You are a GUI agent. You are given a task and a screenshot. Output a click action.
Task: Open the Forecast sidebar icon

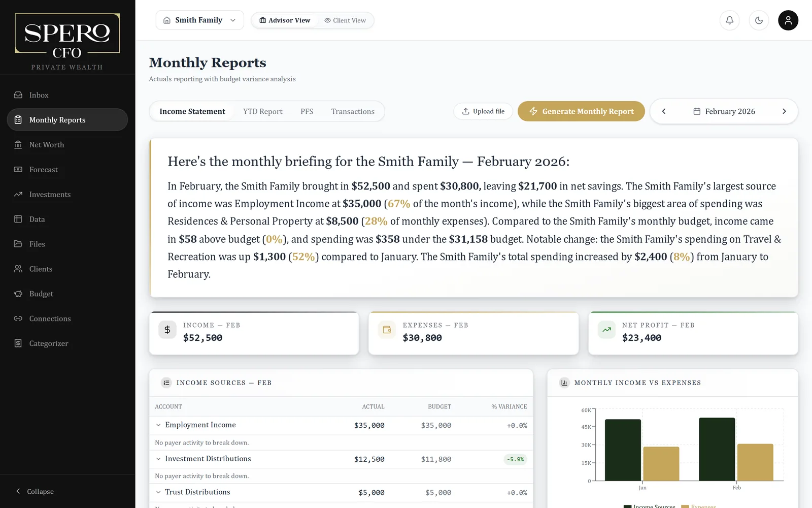tap(18, 170)
